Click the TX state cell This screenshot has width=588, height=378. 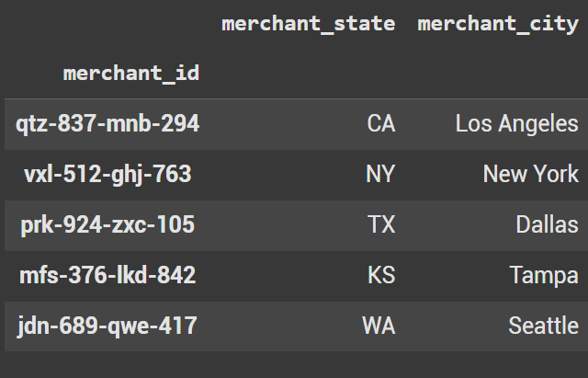pyautogui.click(x=381, y=225)
